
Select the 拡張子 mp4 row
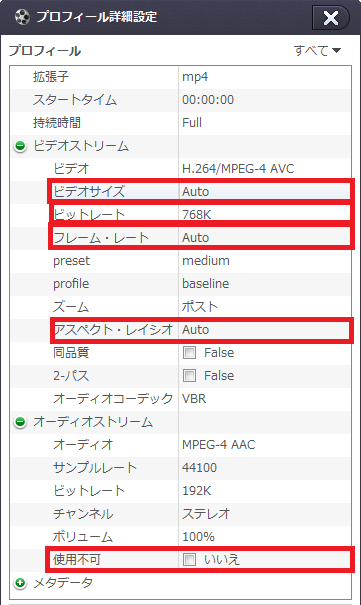181,77
